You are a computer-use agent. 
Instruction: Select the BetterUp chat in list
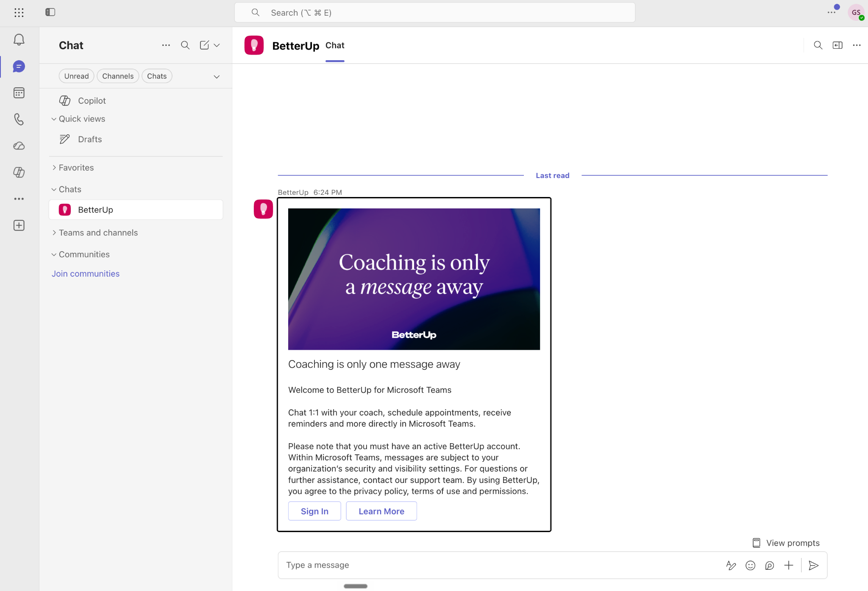click(136, 210)
